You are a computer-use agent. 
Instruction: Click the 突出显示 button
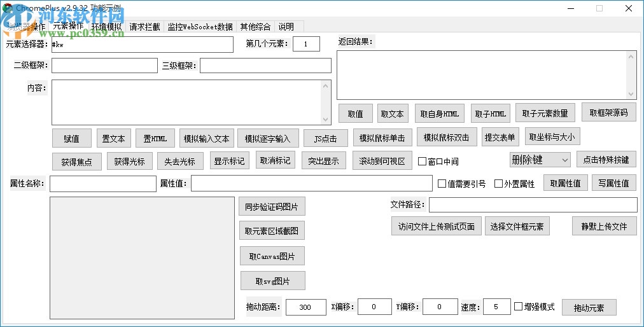click(324, 160)
